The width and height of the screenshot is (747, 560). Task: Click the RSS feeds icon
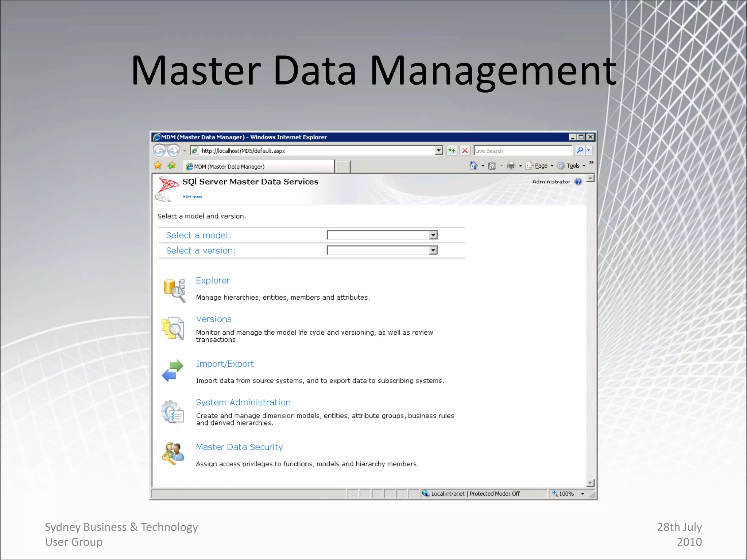(492, 166)
